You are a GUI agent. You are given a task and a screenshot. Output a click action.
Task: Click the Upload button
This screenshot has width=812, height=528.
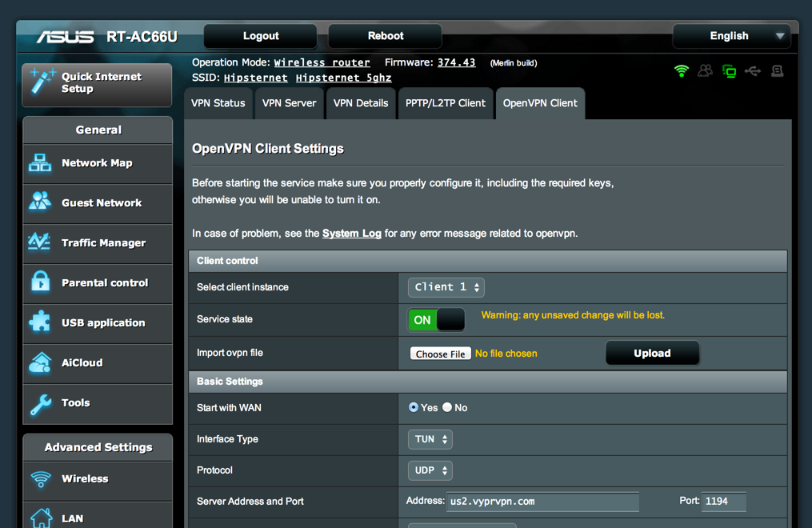coord(653,353)
